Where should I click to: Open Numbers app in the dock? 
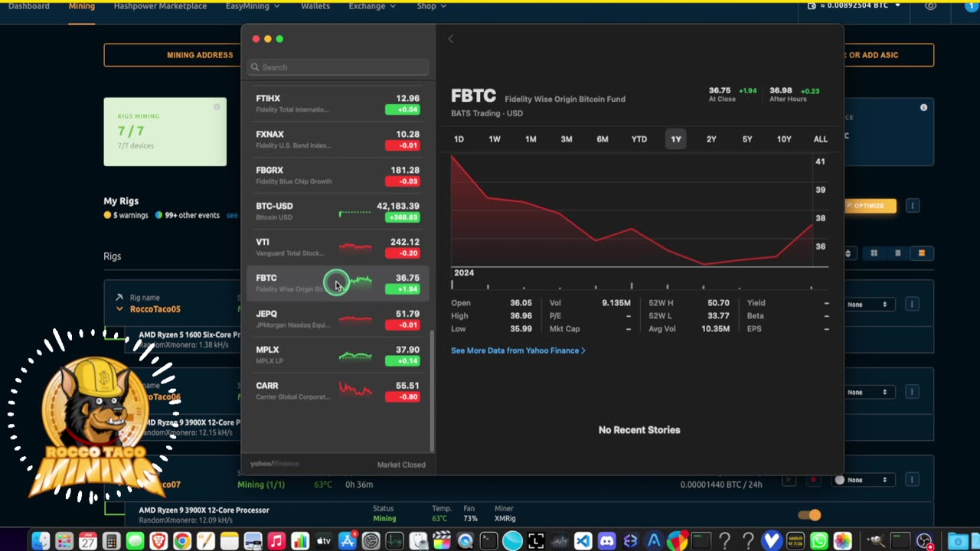[300, 541]
